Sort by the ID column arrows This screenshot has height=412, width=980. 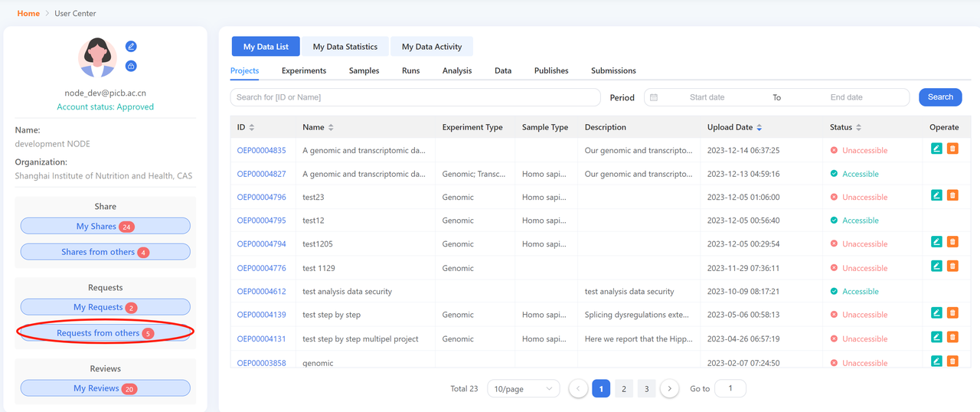point(252,127)
